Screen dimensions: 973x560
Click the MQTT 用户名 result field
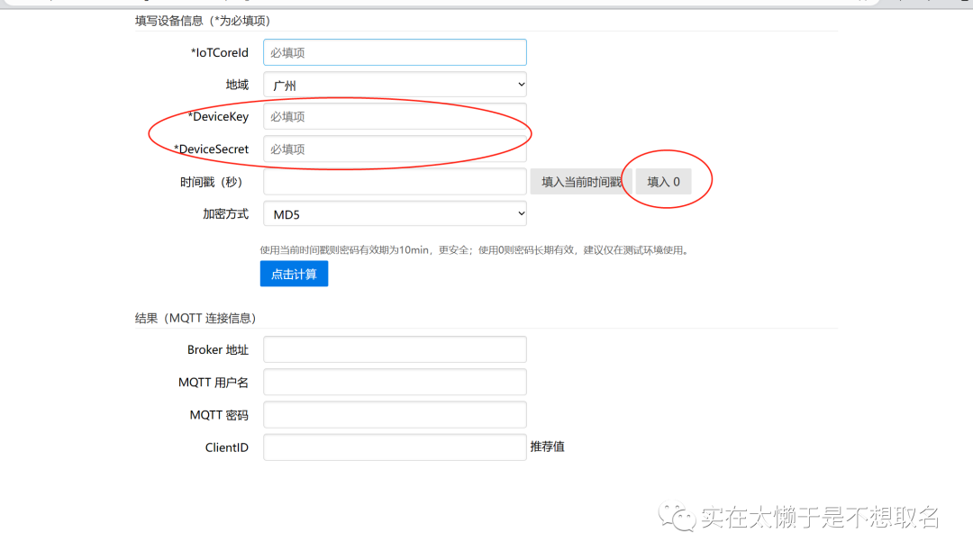[395, 382]
